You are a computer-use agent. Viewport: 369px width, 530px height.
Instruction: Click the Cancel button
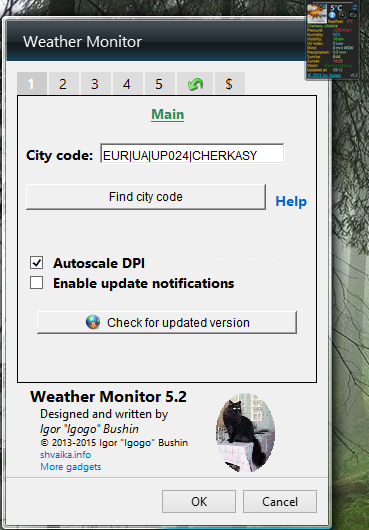point(280,502)
